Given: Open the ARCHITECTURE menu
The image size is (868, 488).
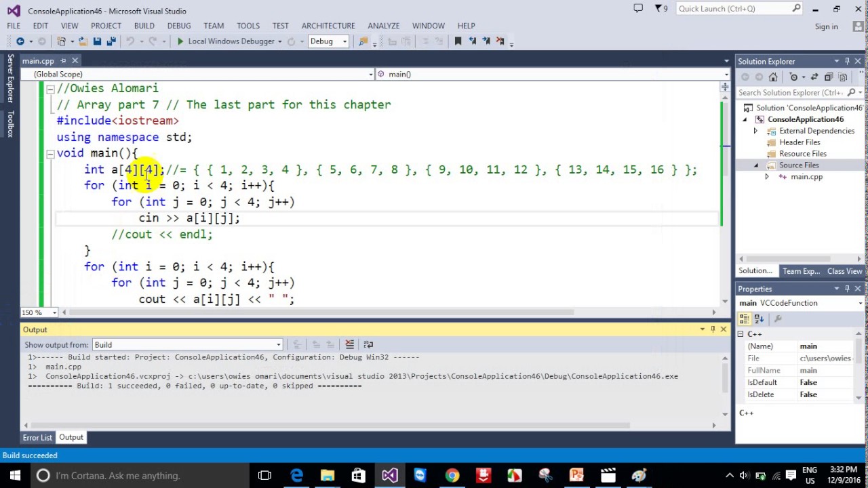Looking at the screenshot, I should click(x=328, y=26).
